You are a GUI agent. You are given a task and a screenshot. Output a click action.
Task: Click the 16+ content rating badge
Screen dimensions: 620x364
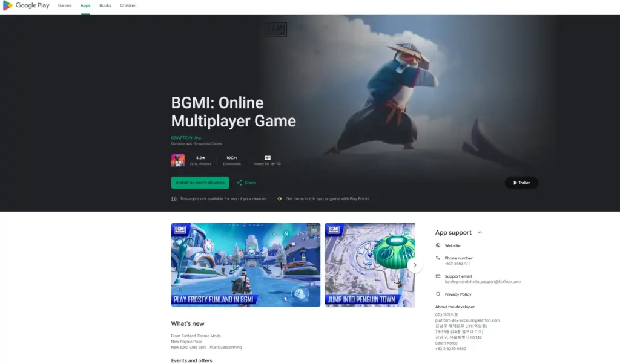(x=267, y=158)
